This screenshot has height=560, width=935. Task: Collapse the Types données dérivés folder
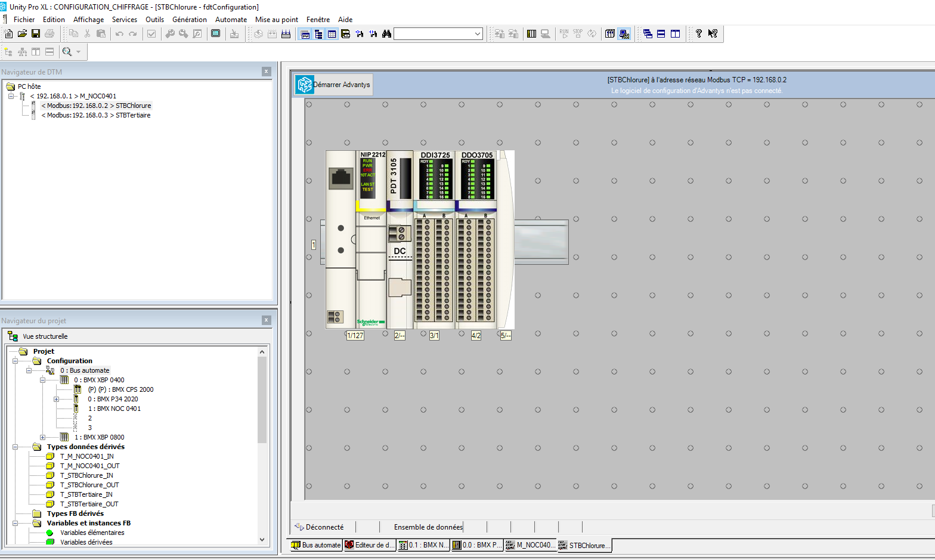[x=16, y=447]
